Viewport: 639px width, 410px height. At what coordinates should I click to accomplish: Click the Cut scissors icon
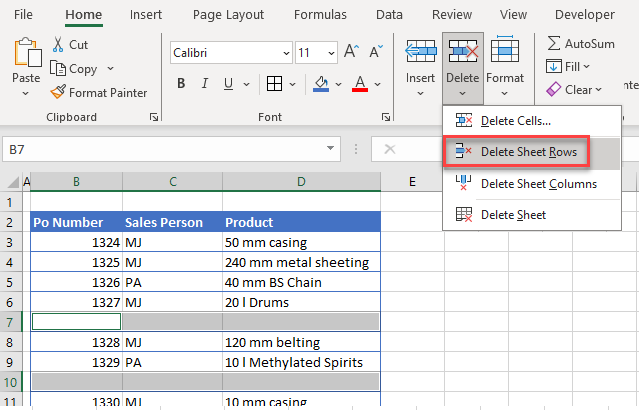click(x=58, y=45)
